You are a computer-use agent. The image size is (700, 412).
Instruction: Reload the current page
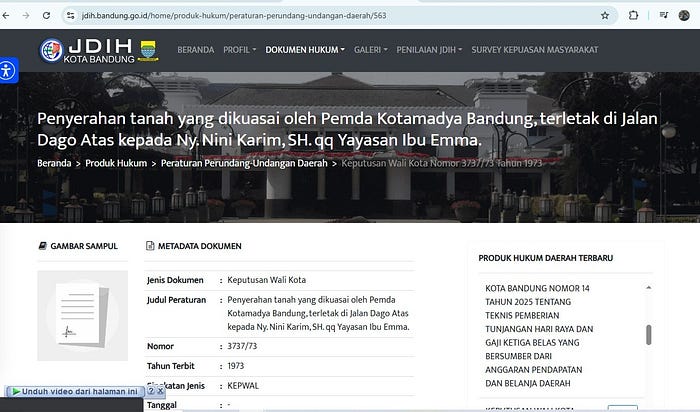46,16
